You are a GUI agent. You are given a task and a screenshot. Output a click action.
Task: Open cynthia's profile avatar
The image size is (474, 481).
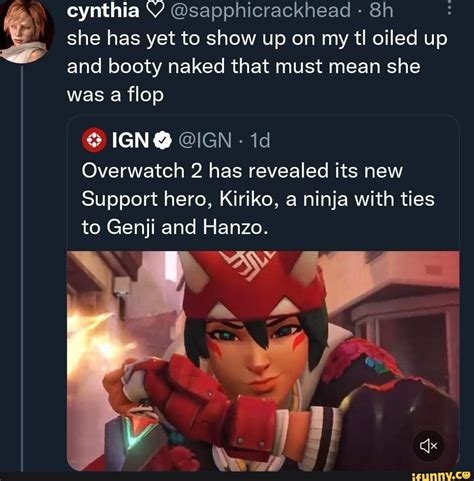tap(26, 31)
